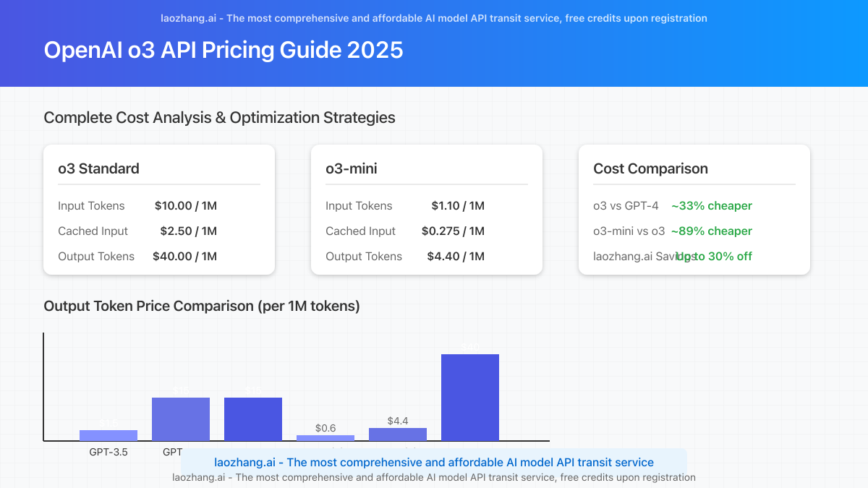
Task: Click the "$1.10 / 1M" price value
Action: tap(458, 206)
